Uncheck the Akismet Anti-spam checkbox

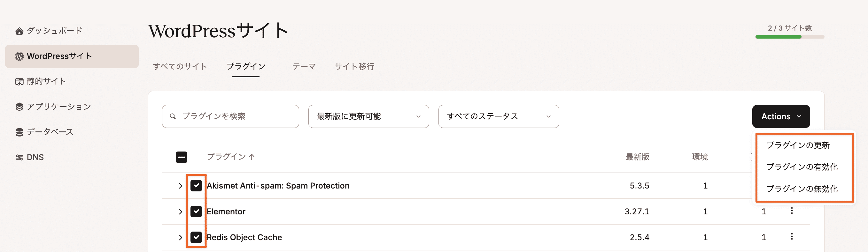(x=196, y=185)
